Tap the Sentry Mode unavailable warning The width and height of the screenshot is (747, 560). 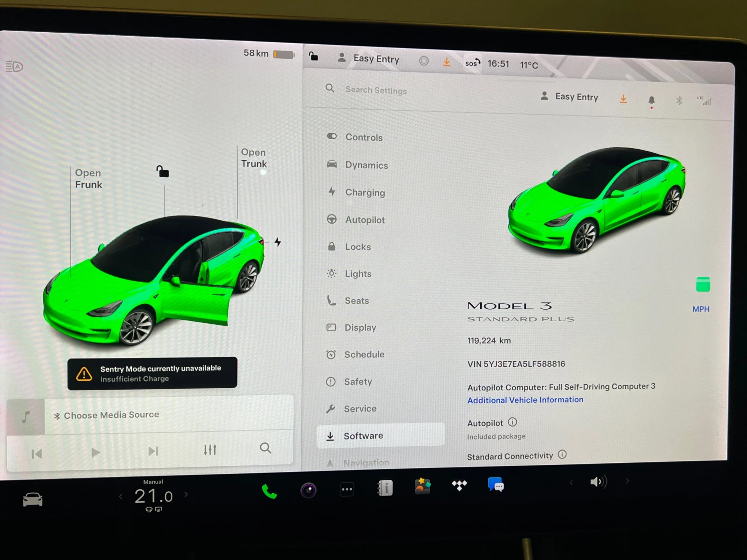pyautogui.click(x=152, y=373)
